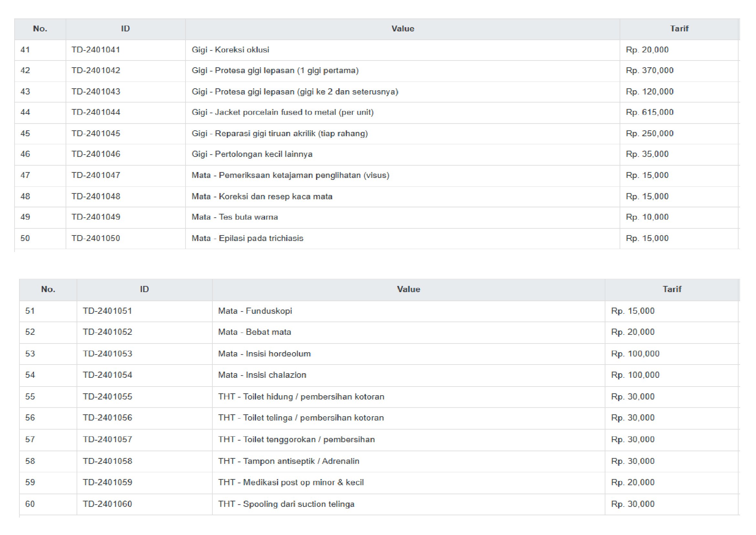Click ID TD-2401050 cell

pos(96,238)
